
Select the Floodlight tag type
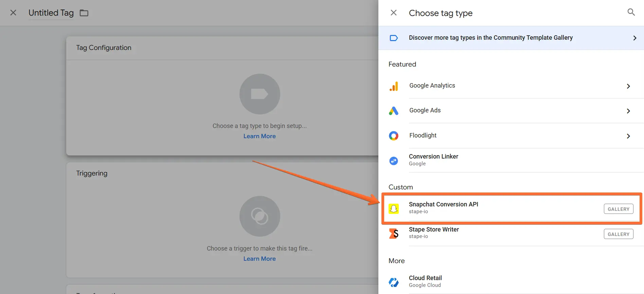511,136
